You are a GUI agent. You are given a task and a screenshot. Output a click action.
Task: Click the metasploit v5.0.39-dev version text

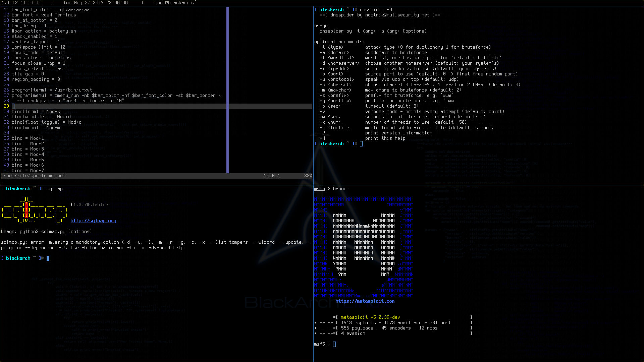[x=370, y=317]
